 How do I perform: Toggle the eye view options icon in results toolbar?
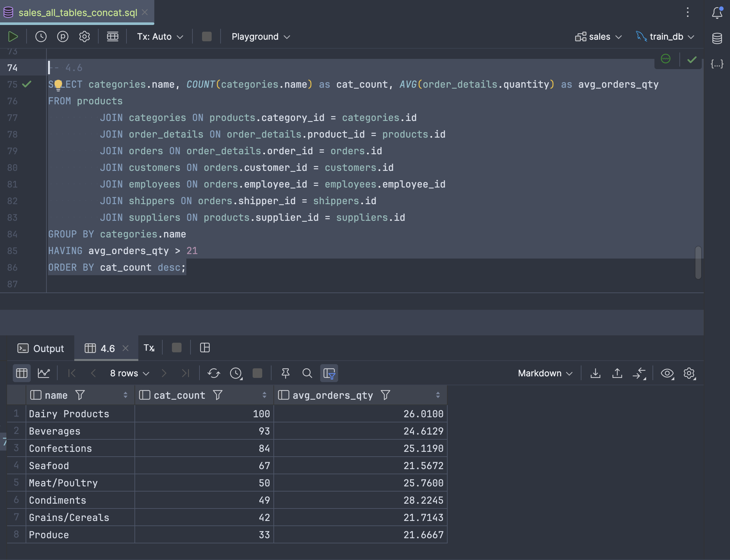pos(667,373)
